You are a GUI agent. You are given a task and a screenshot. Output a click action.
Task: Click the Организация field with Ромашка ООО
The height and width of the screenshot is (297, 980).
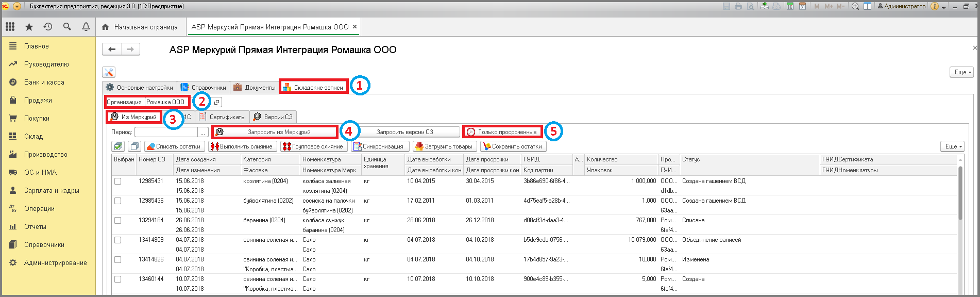coord(167,102)
